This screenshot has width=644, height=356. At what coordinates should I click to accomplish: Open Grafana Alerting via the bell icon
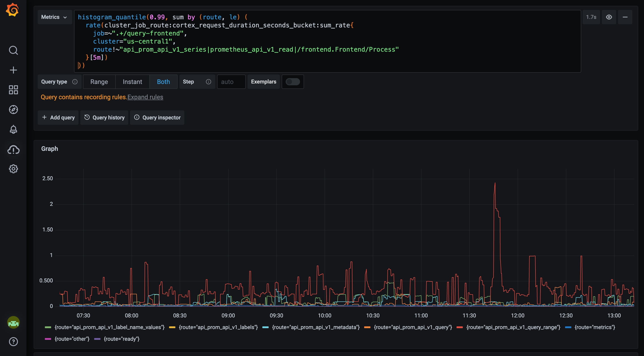(13, 129)
